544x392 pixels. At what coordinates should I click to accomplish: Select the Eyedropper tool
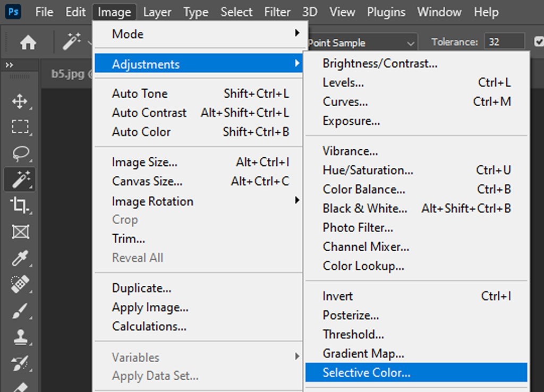coord(20,259)
